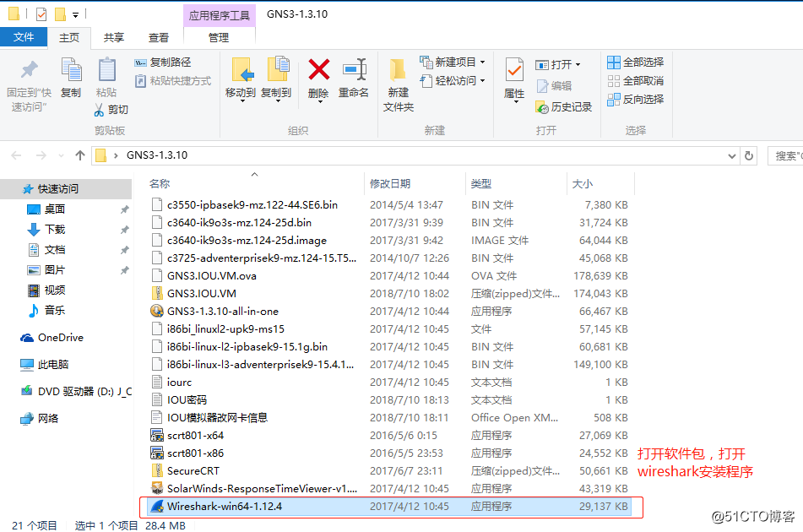Select the c3640-ik9o3s-mz.124-25d.image file
Viewport: 803px width, 532px height.
389,241
